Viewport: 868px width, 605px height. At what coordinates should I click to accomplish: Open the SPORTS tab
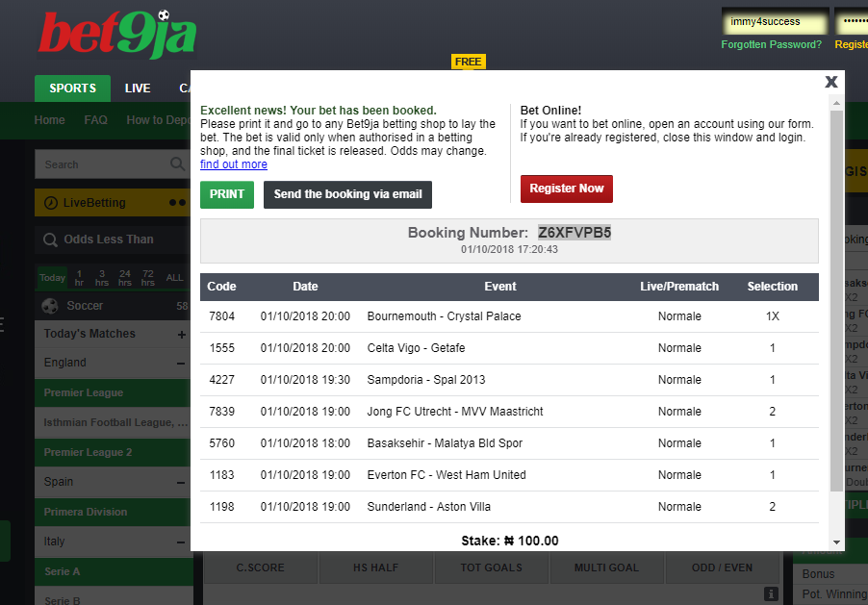(72, 88)
